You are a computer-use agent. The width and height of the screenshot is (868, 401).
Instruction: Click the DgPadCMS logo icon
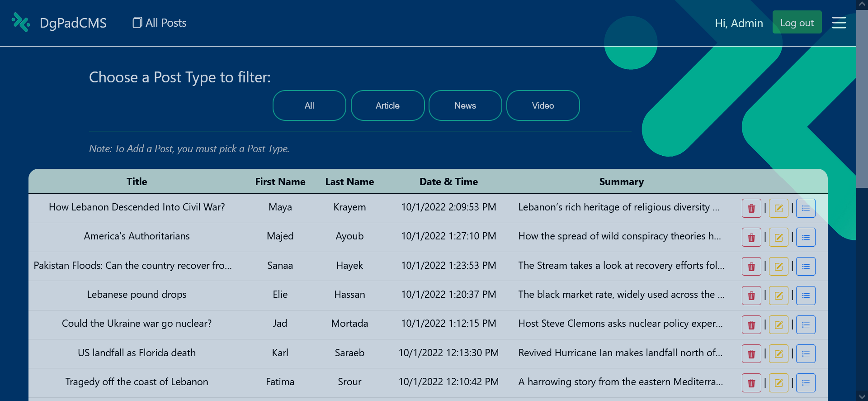pos(21,22)
